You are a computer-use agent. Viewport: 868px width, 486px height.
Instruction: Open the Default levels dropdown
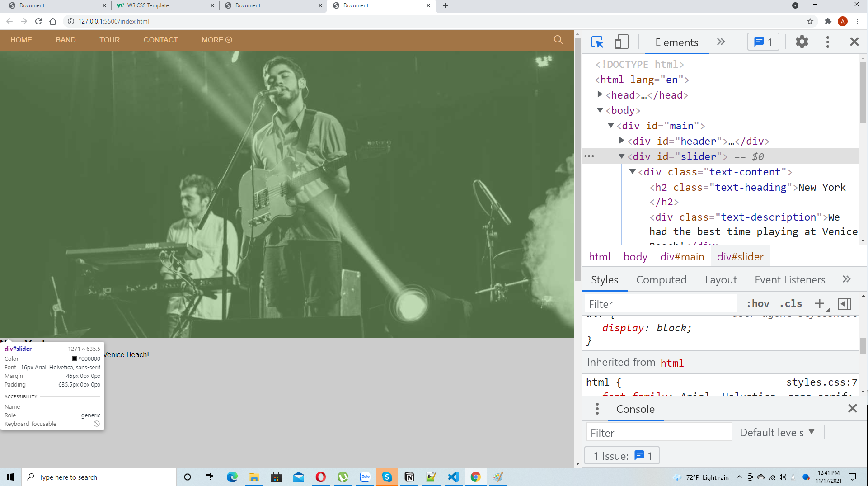pos(777,433)
